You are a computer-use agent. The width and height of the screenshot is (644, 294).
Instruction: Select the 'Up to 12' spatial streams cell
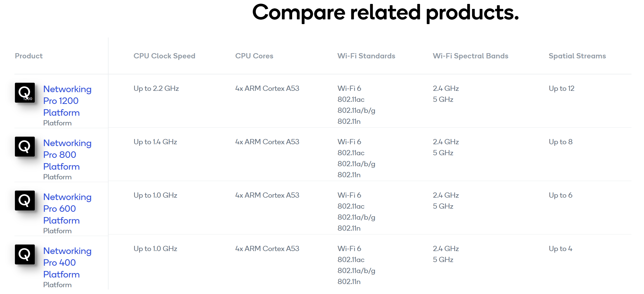(562, 88)
